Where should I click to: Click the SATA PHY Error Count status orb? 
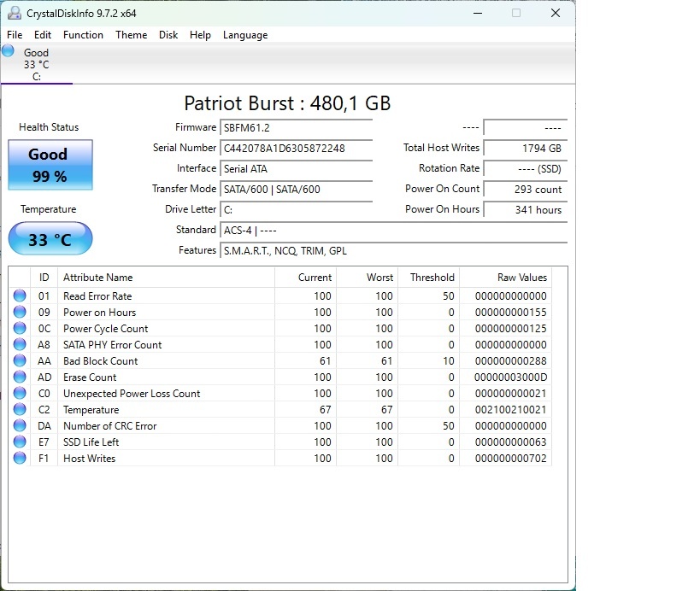(x=19, y=344)
